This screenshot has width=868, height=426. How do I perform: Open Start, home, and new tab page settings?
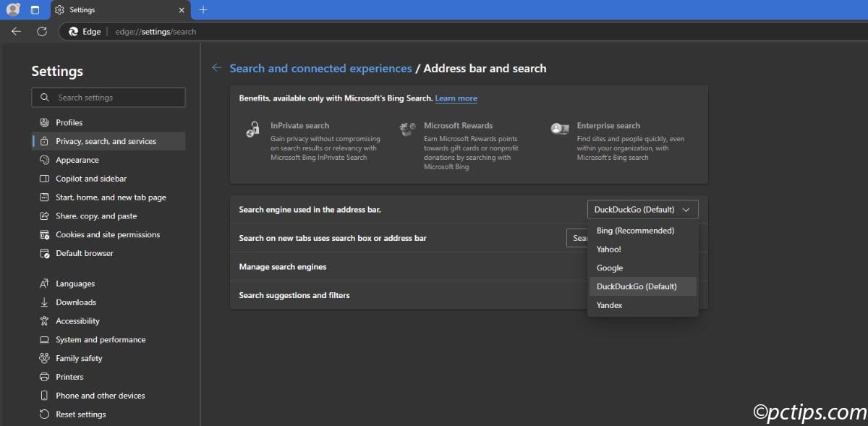click(x=109, y=197)
